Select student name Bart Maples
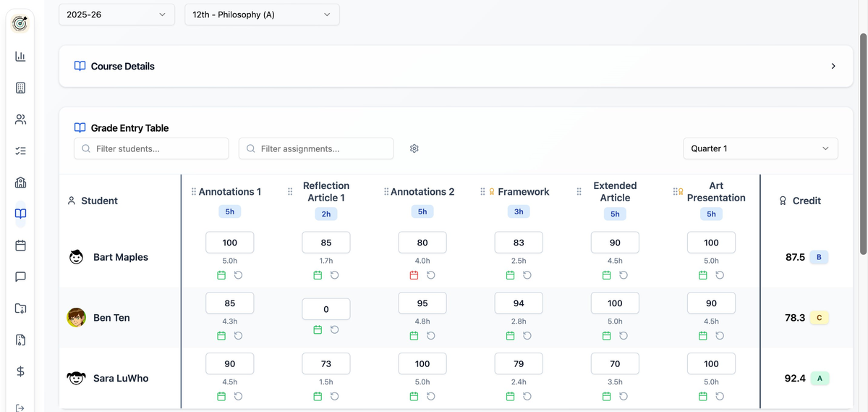 tap(121, 257)
